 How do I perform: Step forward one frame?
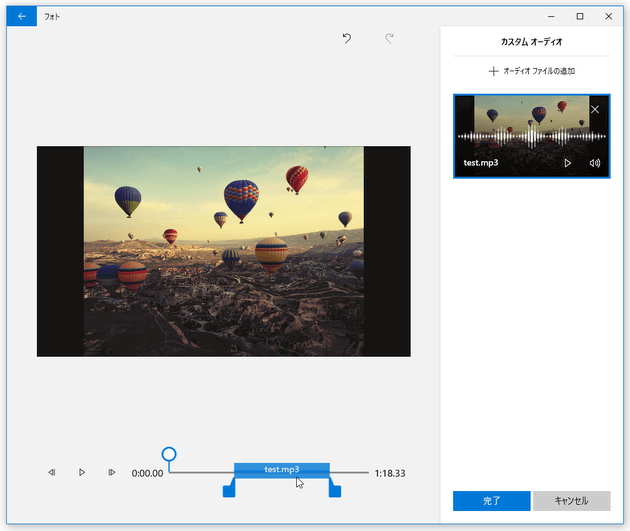click(x=112, y=472)
